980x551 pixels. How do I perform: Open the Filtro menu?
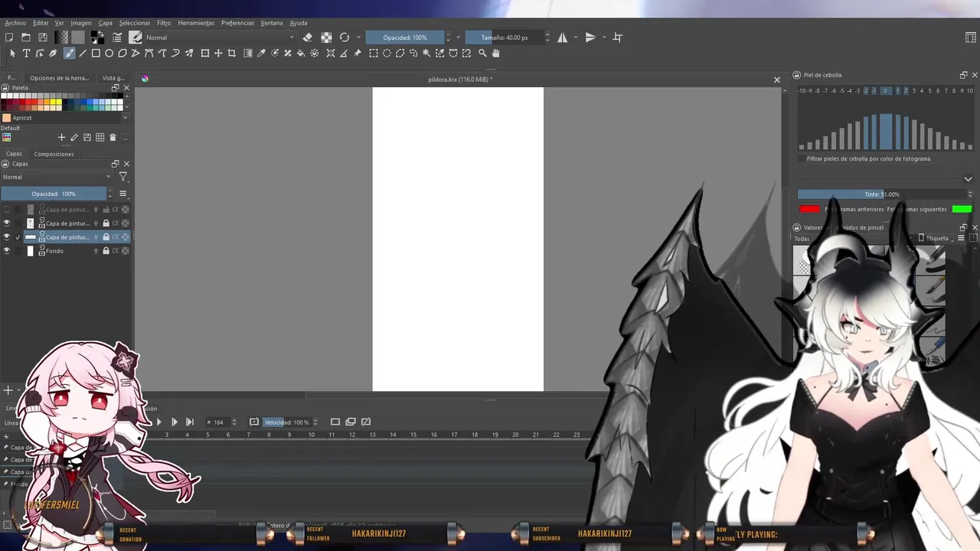[164, 23]
